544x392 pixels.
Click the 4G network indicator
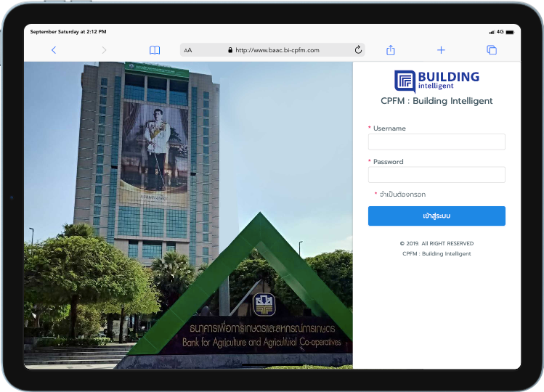(500, 32)
